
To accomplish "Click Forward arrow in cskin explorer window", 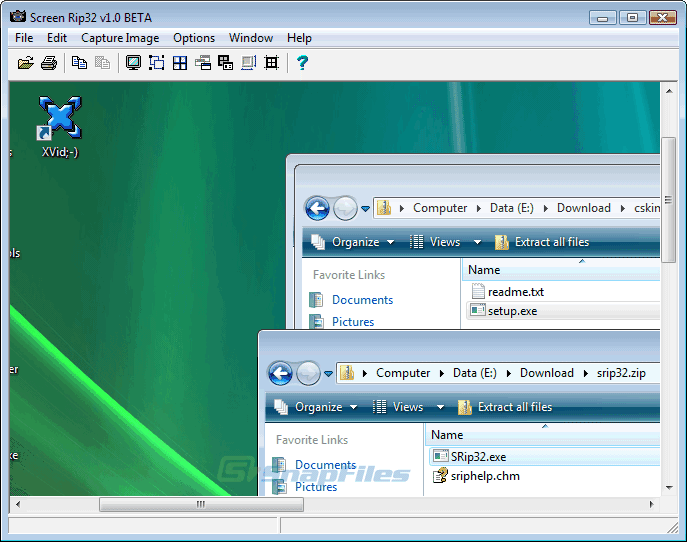I will 345,208.
